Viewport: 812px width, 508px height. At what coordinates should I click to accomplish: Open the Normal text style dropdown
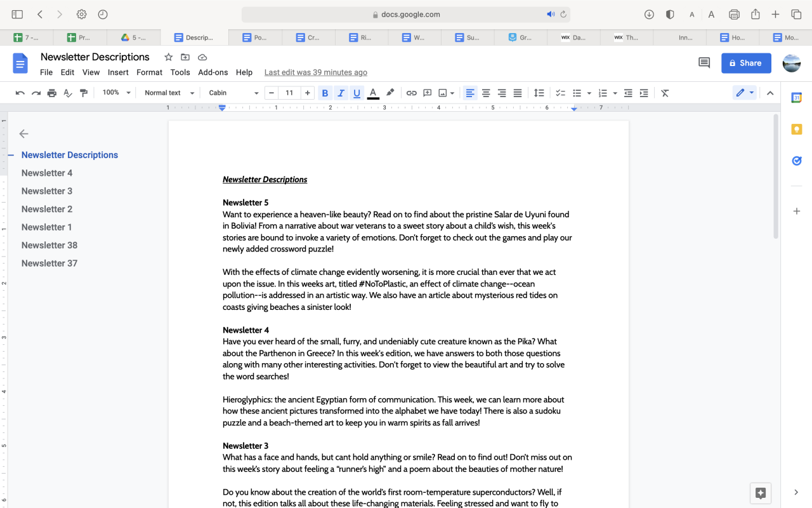coord(169,93)
